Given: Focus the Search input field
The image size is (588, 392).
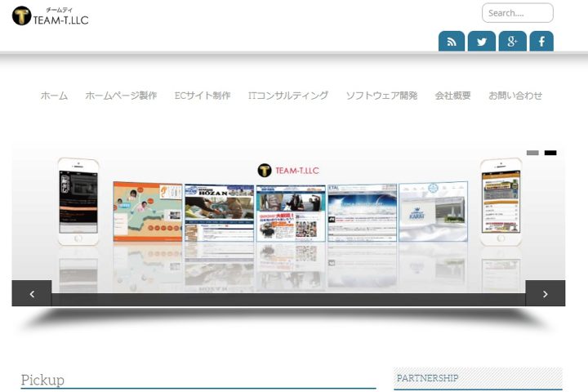Looking at the screenshot, I should click(517, 13).
